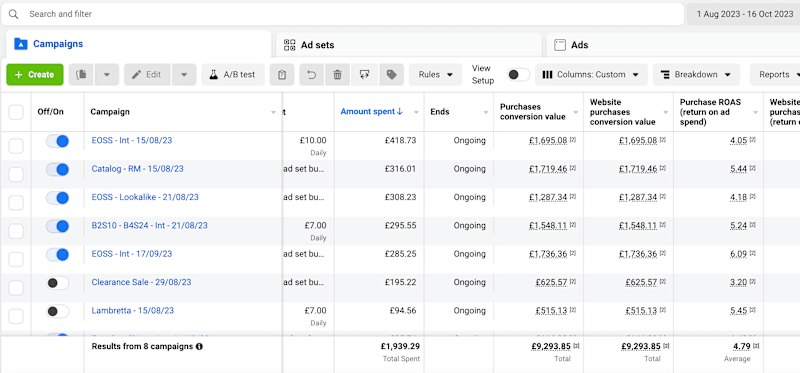
Task: Expand the Ends column header menu
Action: (486, 112)
